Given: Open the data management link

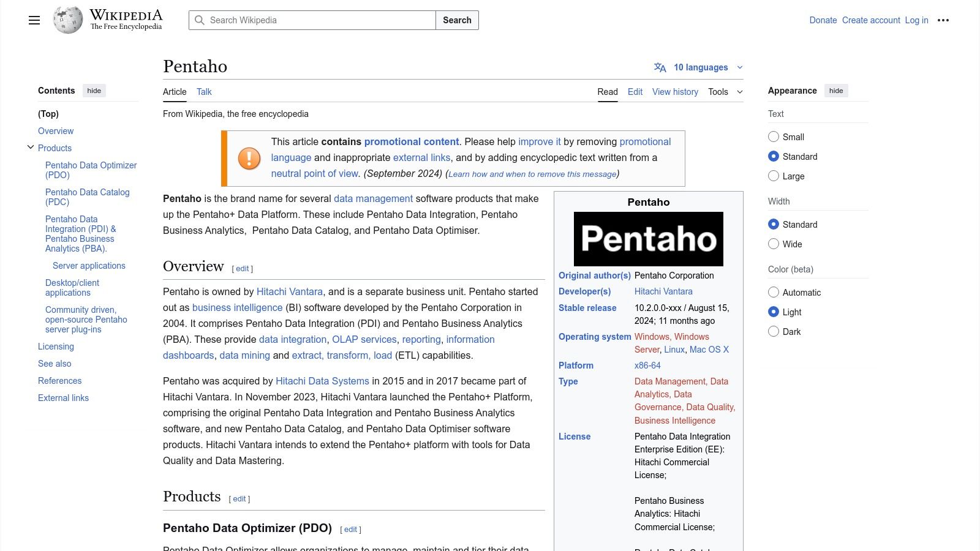Looking at the screenshot, I should coord(373,198).
